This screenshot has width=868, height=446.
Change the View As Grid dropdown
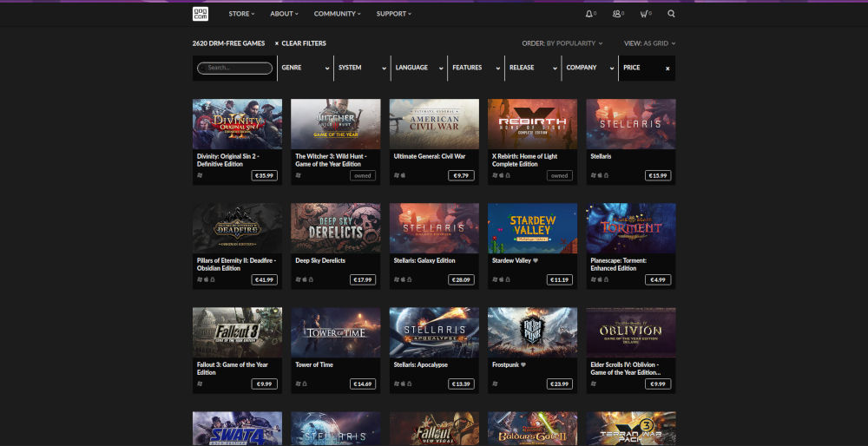coord(649,43)
